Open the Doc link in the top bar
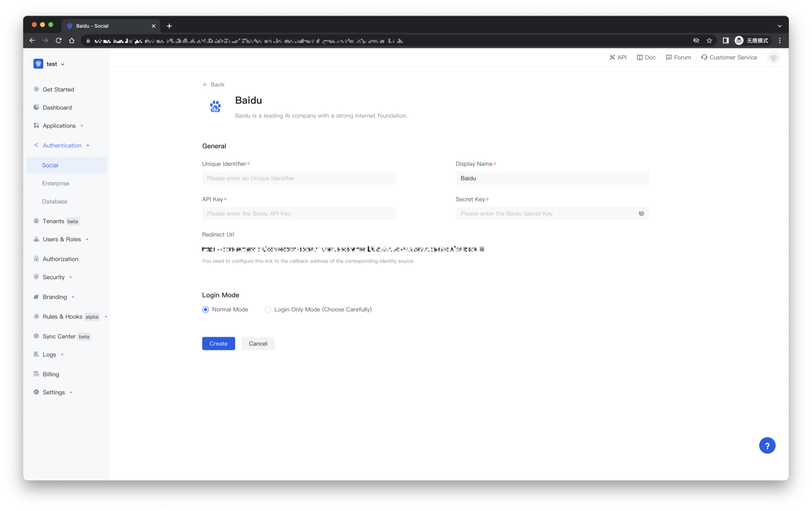 pos(646,57)
